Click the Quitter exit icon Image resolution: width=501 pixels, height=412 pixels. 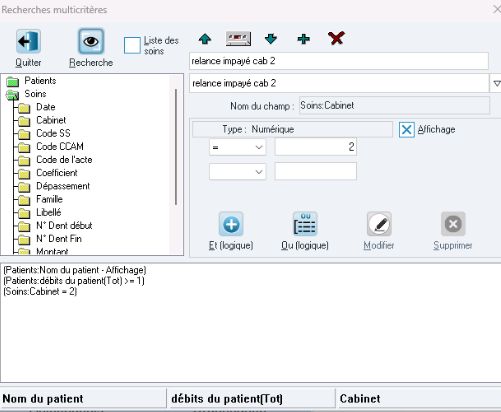click(28, 41)
